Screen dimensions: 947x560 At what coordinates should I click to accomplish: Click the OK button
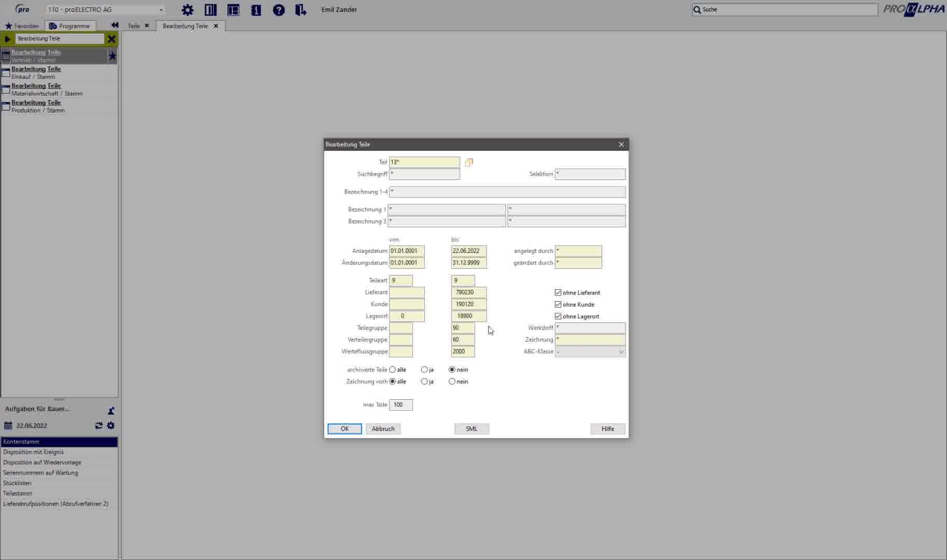click(x=344, y=429)
